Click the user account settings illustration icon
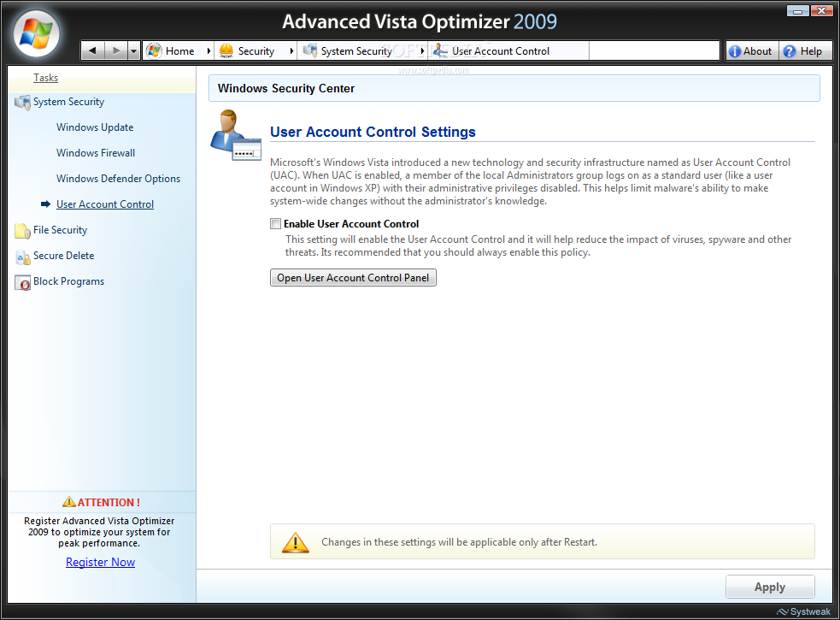 pyautogui.click(x=236, y=135)
